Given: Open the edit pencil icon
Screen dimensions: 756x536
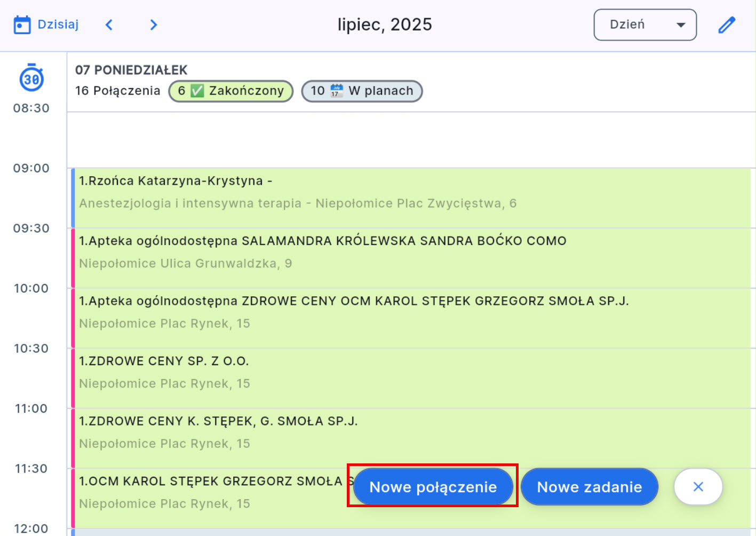Looking at the screenshot, I should click(x=727, y=25).
